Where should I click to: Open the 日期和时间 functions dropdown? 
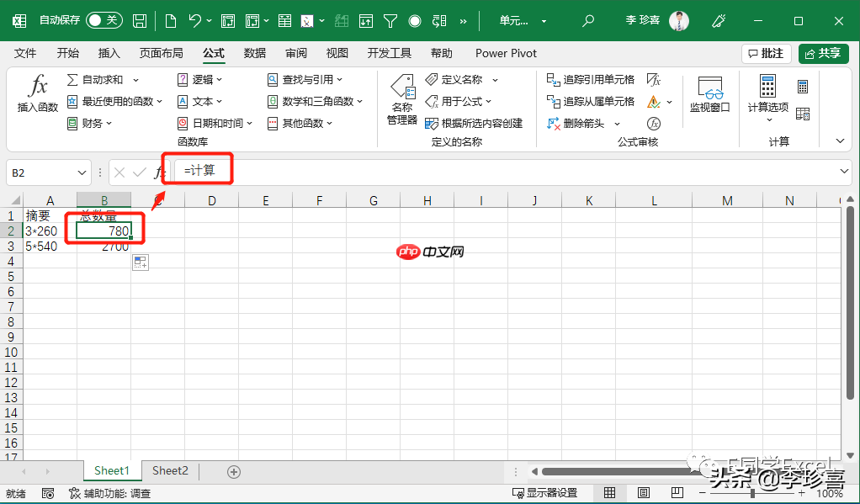250,124
